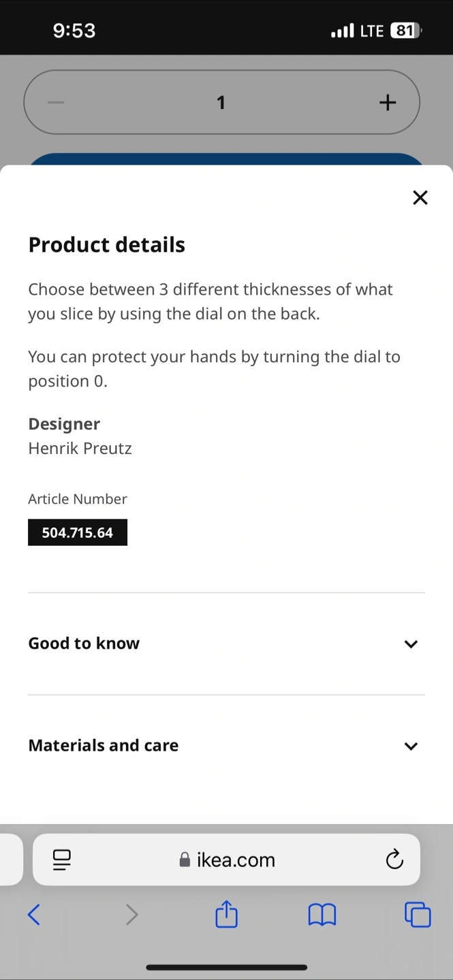The height and width of the screenshot is (980, 453).
Task: Tap the battery indicator in status bar
Action: (x=406, y=31)
